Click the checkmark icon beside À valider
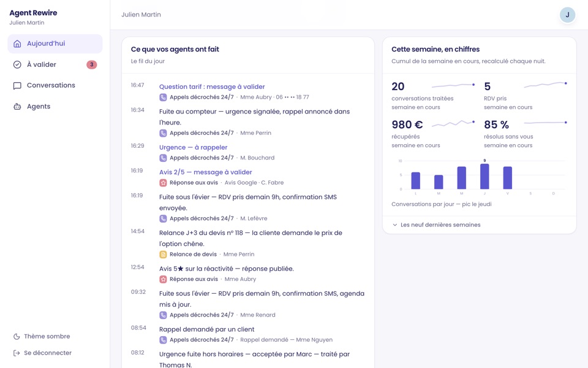The image size is (588, 368). pyautogui.click(x=17, y=64)
